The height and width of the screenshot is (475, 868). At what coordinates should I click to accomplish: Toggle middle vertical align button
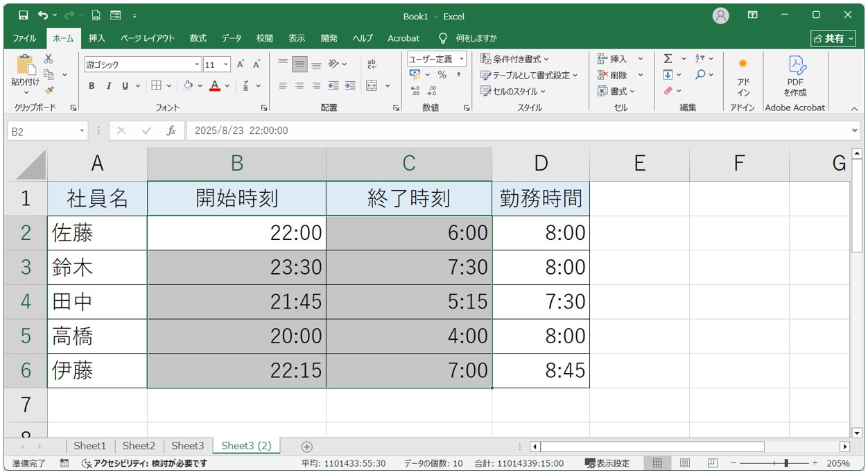click(300, 64)
